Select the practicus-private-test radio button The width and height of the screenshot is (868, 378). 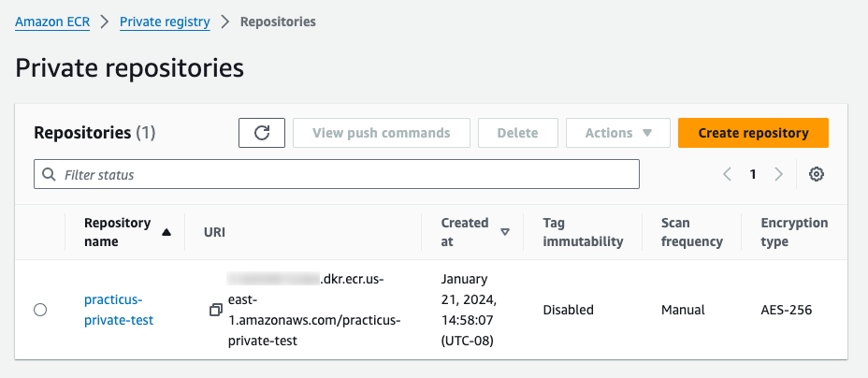[x=40, y=310]
